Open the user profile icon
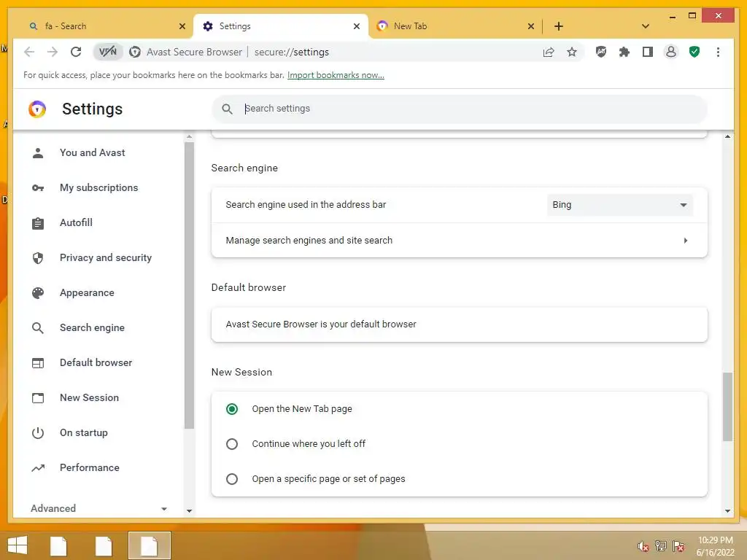 tap(671, 52)
